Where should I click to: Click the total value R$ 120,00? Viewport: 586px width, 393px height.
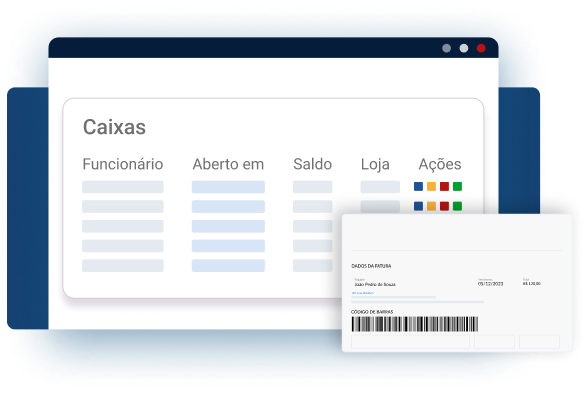click(x=531, y=284)
